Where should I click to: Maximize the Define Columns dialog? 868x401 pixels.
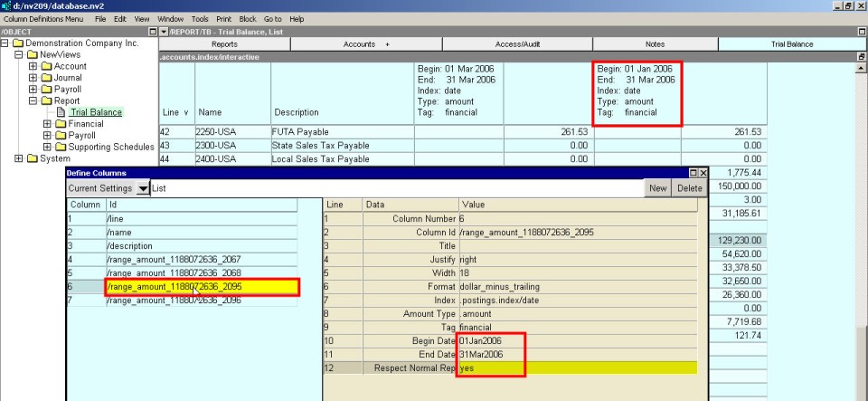tap(693, 172)
